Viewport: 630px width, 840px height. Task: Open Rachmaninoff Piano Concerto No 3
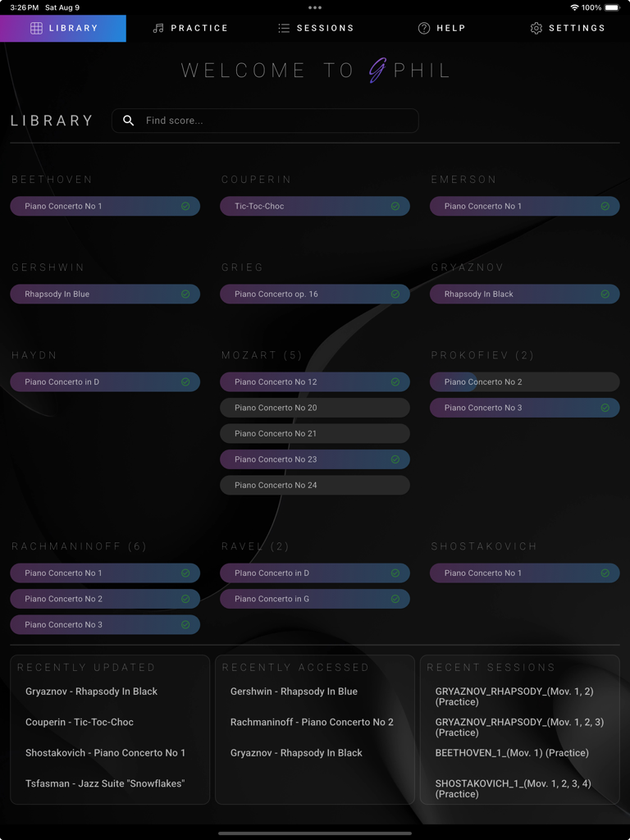tap(105, 624)
